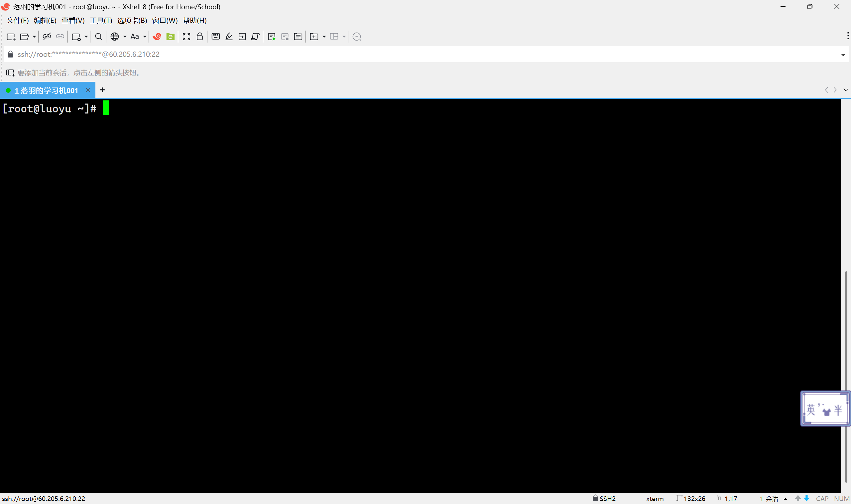Image resolution: width=851 pixels, height=504 pixels.
Task: Click the lock screen padlock icon
Action: (x=200, y=36)
